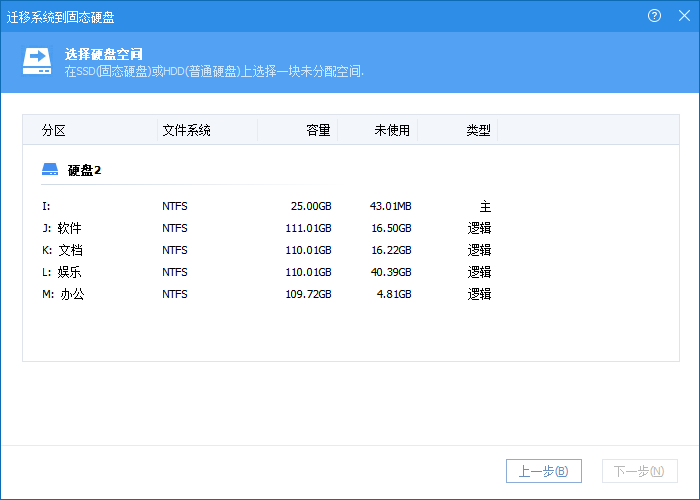Image resolution: width=700 pixels, height=500 pixels.
Task: Click NTFS in the I: row
Action: tap(175, 206)
